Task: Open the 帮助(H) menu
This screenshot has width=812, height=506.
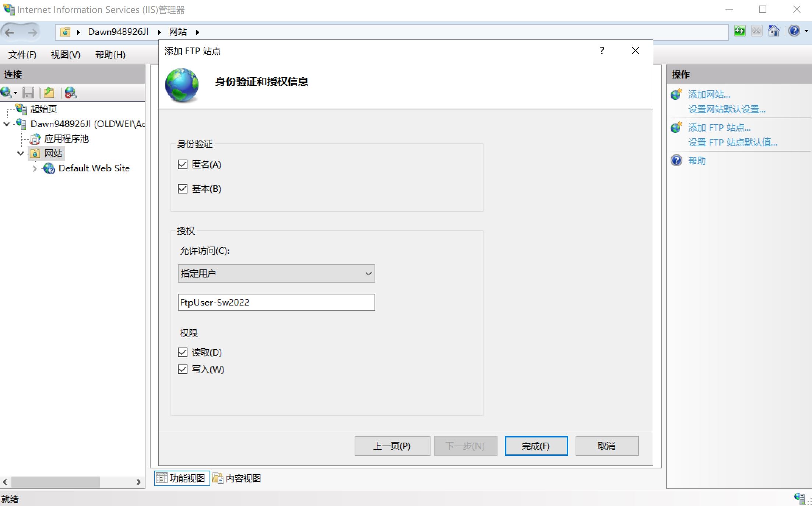Action: 110,55
